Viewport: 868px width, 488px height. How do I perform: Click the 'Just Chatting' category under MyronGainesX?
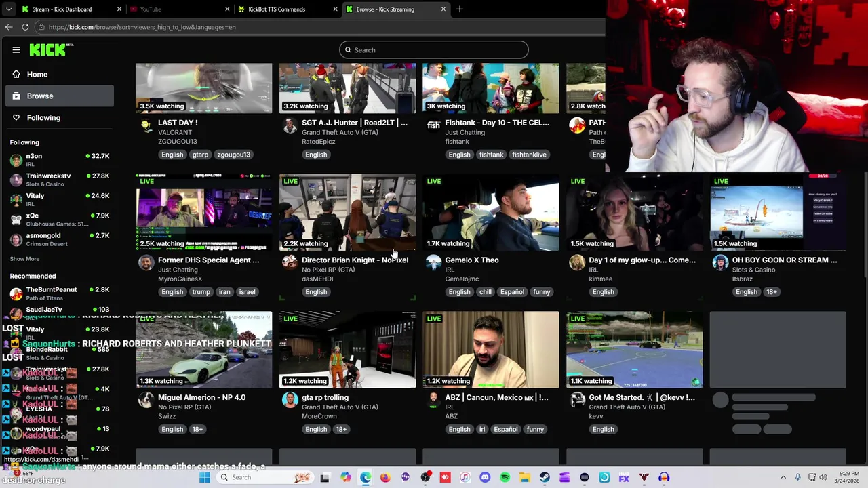click(x=178, y=270)
